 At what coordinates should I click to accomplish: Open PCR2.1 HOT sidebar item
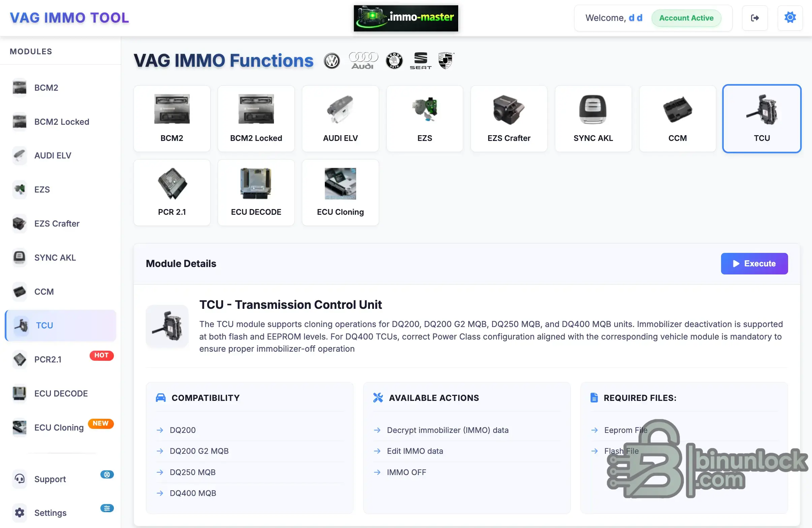48,359
